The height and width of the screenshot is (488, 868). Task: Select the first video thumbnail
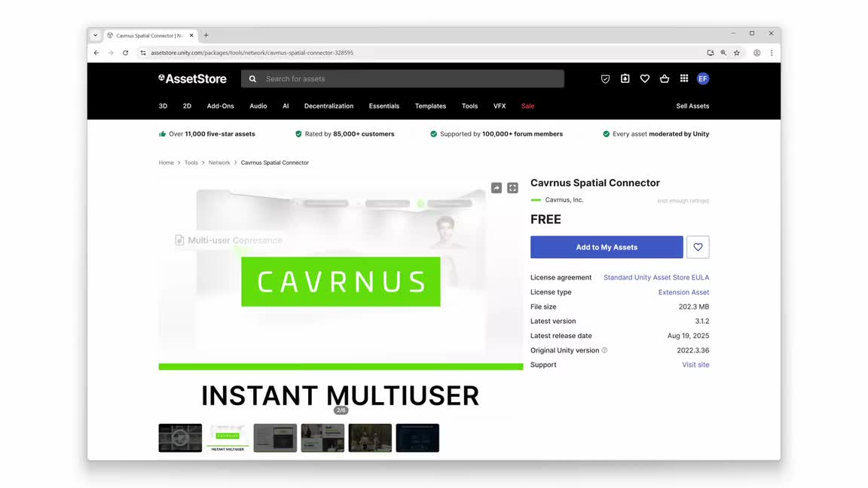tap(180, 438)
